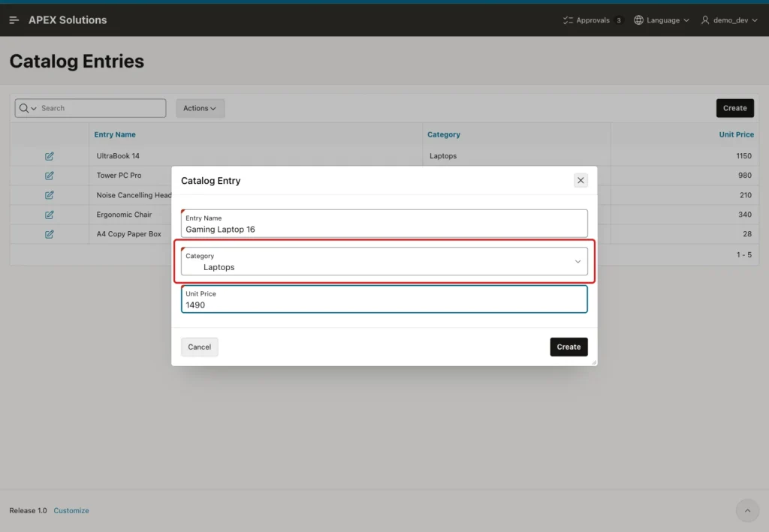Click the report Search field
This screenshot has height=532, width=769.
pyautogui.click(x=102, y=108)
